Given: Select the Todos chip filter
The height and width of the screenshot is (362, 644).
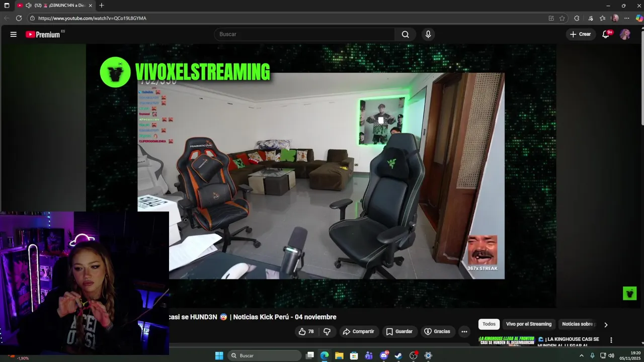Looking at the screenshot, I should (x=489, y=324).
